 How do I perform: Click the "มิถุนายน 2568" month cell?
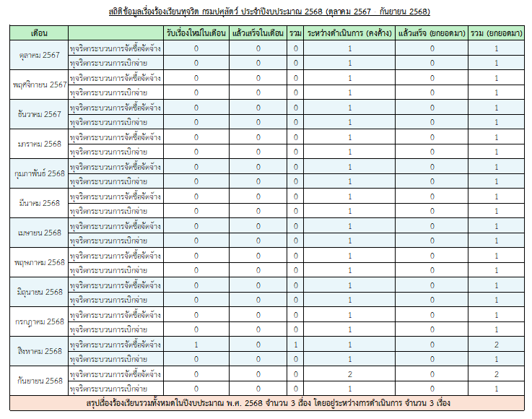39,292
